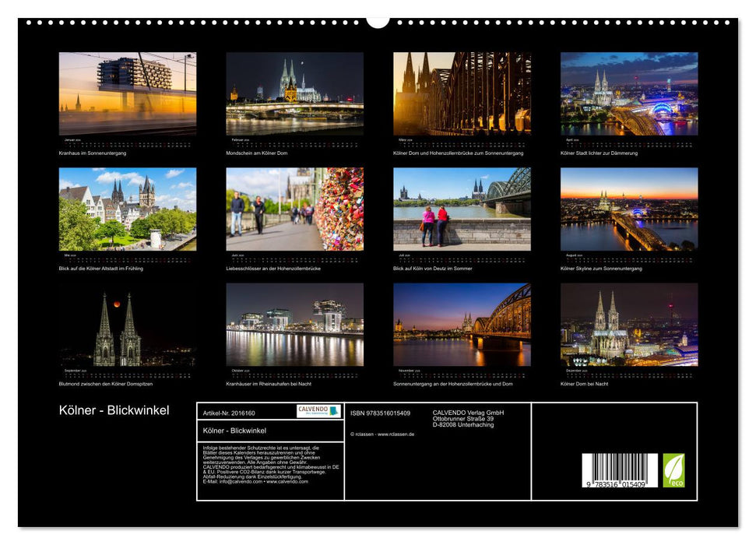Click the copyright symbol beside rclassen
Screen dimensions: 756x545
click(352, 434)
